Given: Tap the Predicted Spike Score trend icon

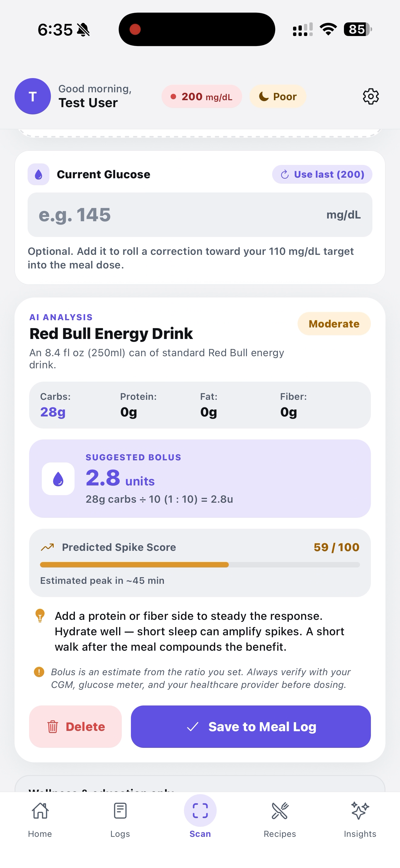Looking at the screenshot, I should [x=48, y=547].
